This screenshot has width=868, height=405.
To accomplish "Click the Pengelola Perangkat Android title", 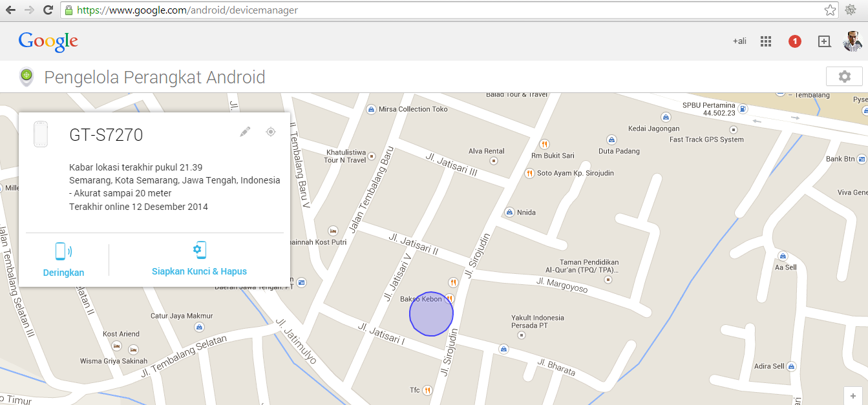I will click(x=154, y=78).
